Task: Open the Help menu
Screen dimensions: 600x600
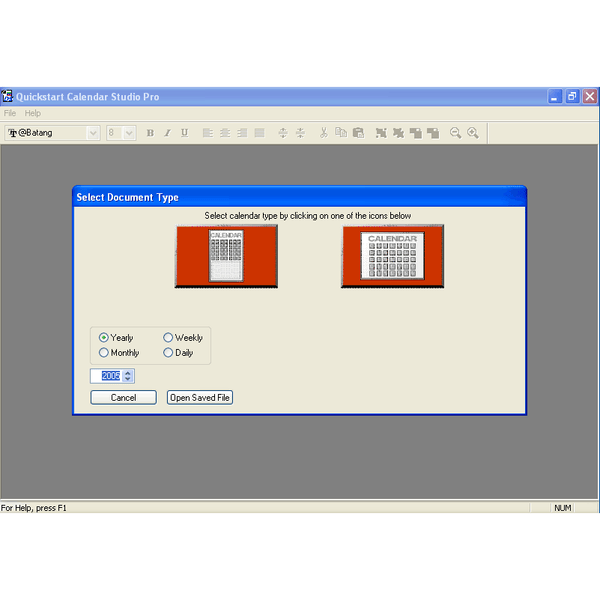Action: tap(33, 113)
